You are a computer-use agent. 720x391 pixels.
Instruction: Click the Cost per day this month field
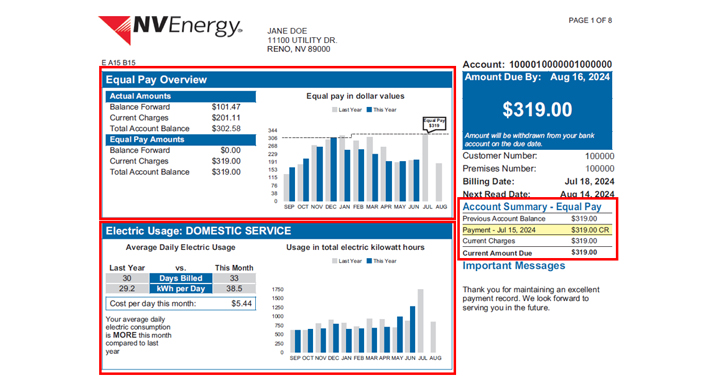(x=180, y=303)
